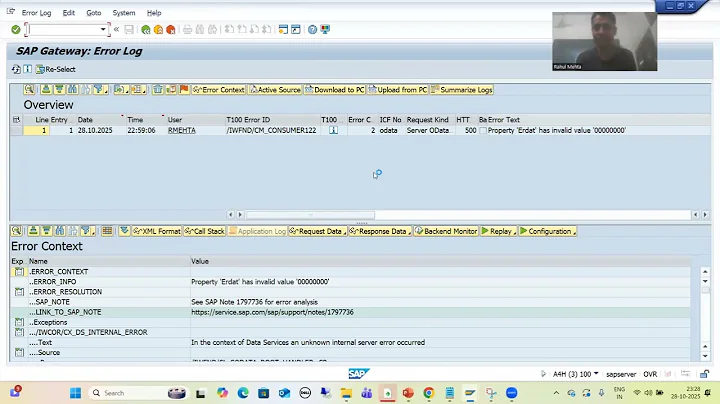720x404 pixels.
Task: Click Details magnifier icon in Overview toolbar
Action: pos(29,90)
